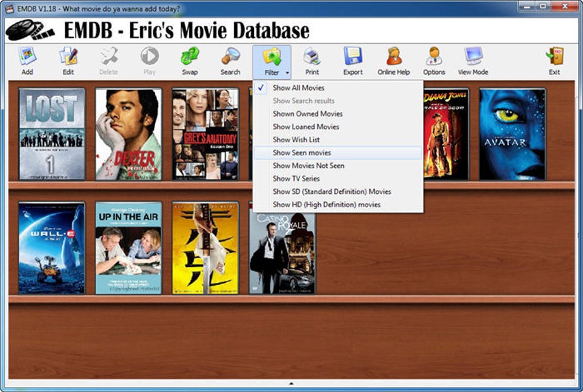Choose Show Seen movies
583x392 pixels.
(x=338, y=153)
